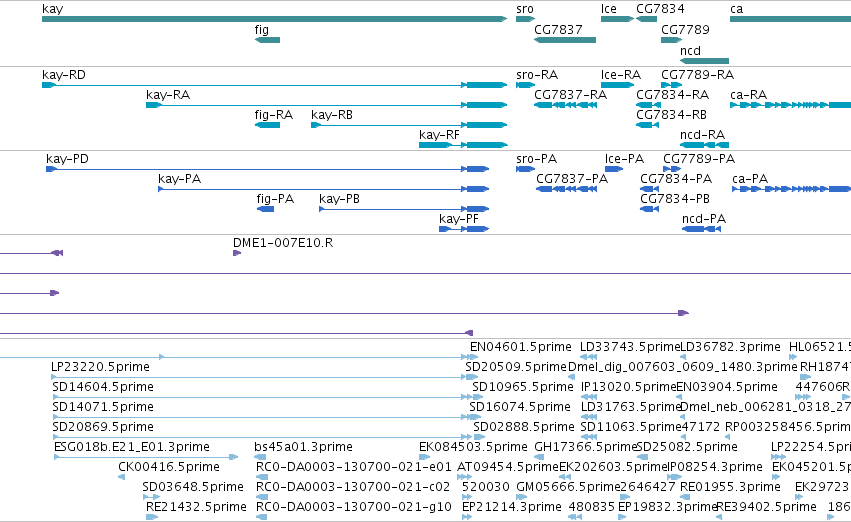Click protein CG7789-PA
Image resolution: width=851 pixels, height=522 pixels.
tap(672, 169)
